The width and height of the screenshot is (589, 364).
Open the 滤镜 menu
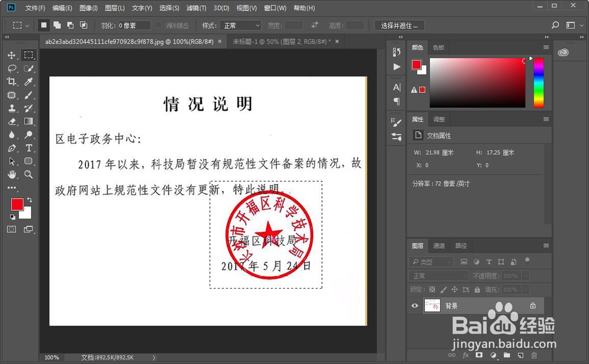pyautogui.click(x=196, y=8)
